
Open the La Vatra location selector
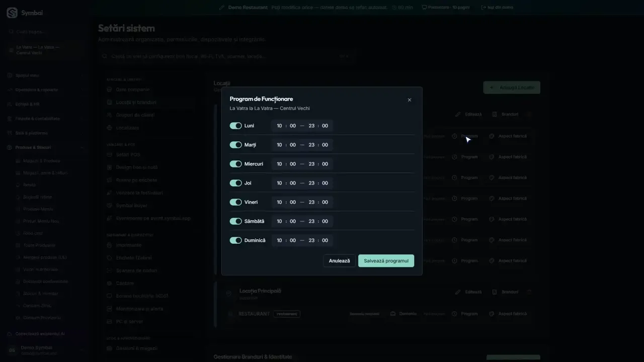pyautogui.click(x=45, y=50)
